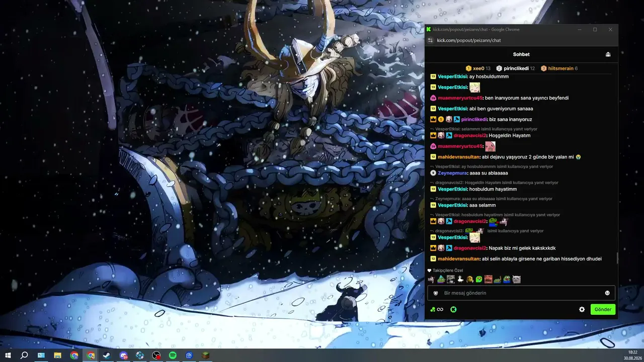Open the Windows Start menu

pos(8,355)
